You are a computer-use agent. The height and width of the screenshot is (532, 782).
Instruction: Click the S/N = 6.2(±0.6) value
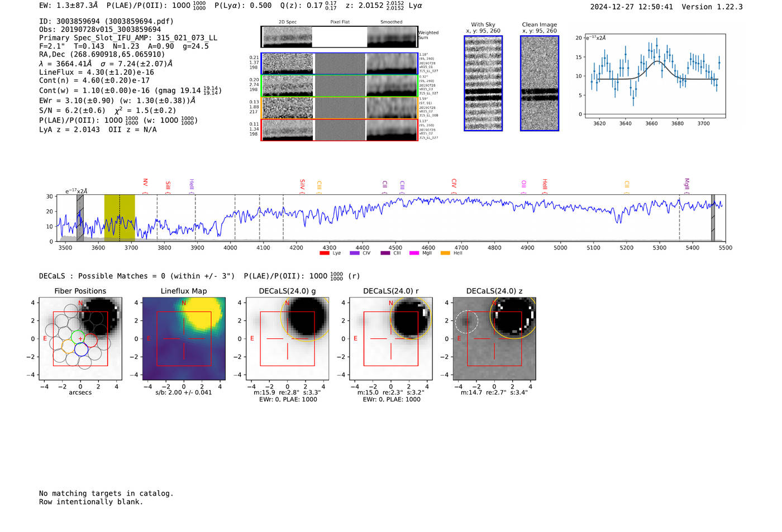pos(72,111)
